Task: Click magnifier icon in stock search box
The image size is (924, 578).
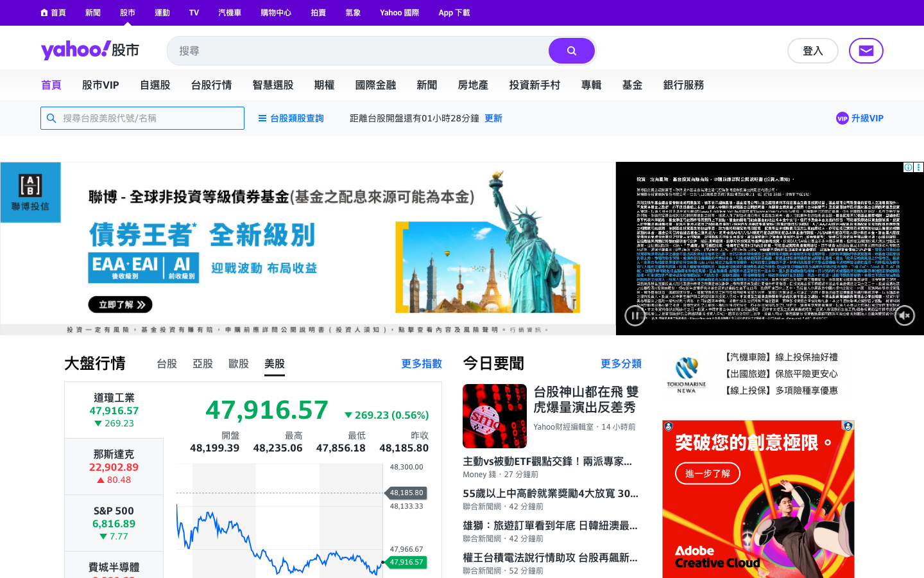Action: [52, 118]
